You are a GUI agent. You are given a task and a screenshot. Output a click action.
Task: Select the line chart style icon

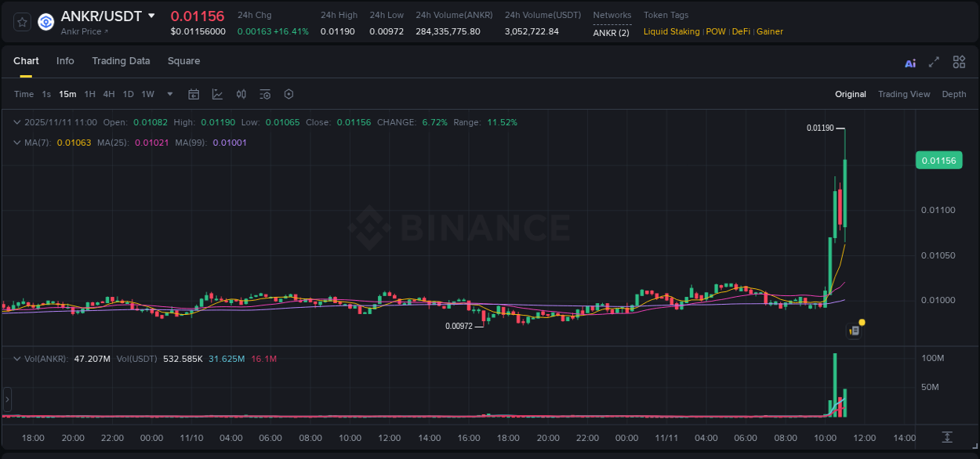pyautogui.click(x=216, y=94)
